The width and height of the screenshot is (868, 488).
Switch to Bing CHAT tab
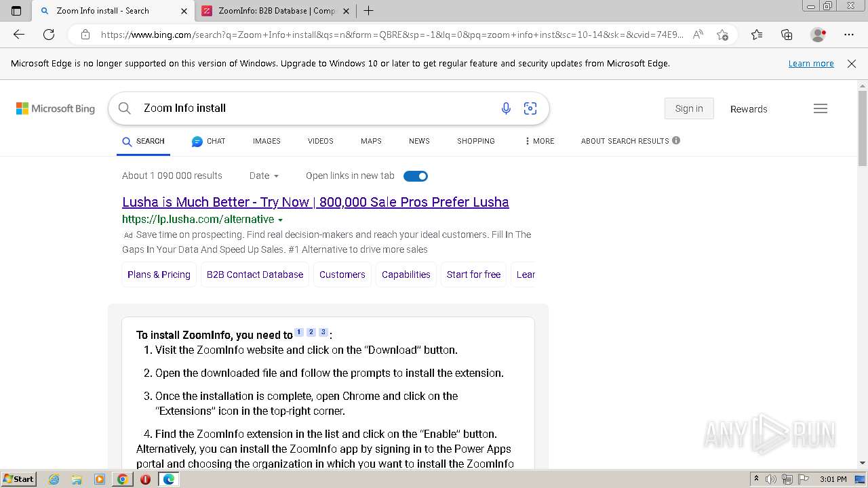pos(208,141)
